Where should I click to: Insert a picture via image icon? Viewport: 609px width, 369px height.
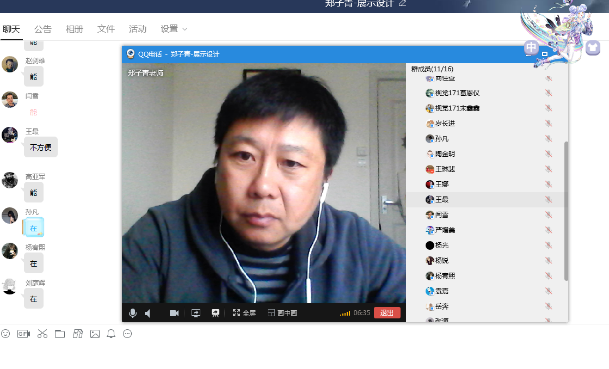click(x=95, y=334)
